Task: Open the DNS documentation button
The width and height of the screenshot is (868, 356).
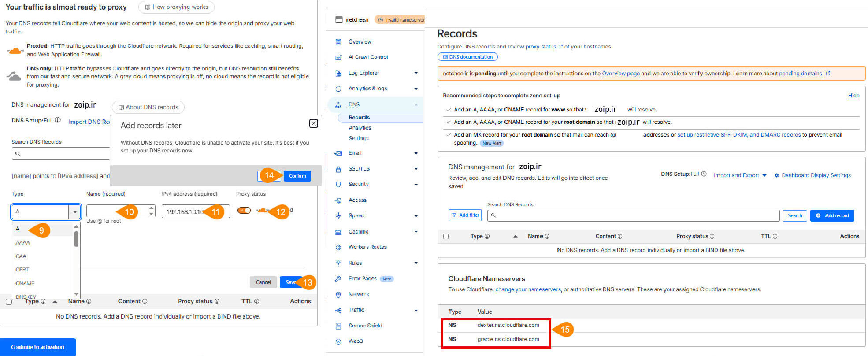Action: [x=467, y=57]
